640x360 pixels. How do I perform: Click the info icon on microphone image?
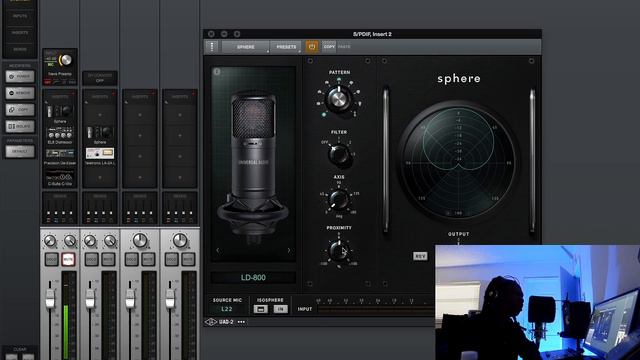click(217, 72)
